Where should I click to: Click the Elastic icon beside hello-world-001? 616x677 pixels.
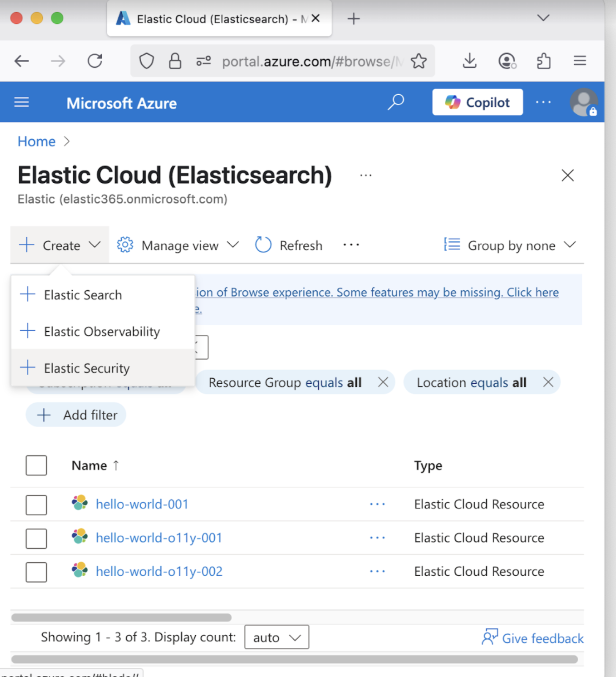click(x=79, y=503)
